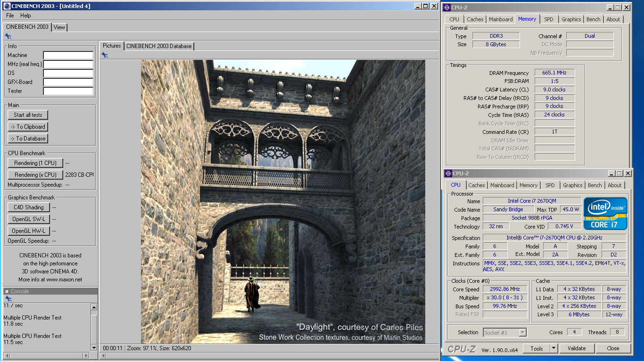Click the CINEBENCH 2003 title bar app icon
The image size is (644, 362).
(x=7, y=6)
